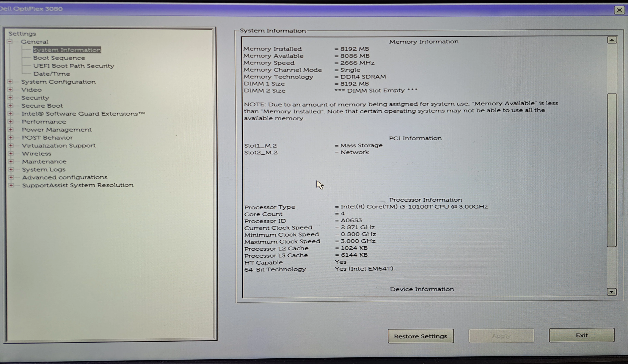Click the Exit button
628x364 pixels.
(x=582, y=335)
